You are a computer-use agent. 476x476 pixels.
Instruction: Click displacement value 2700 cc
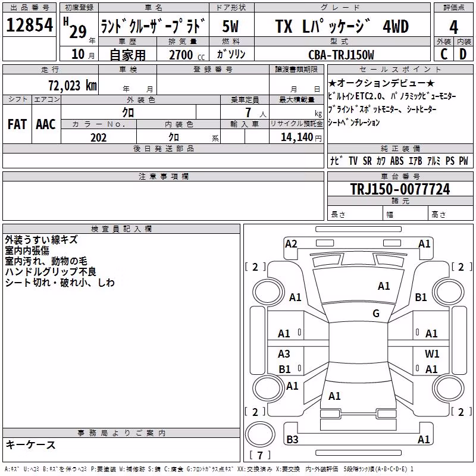click(187, 55)
